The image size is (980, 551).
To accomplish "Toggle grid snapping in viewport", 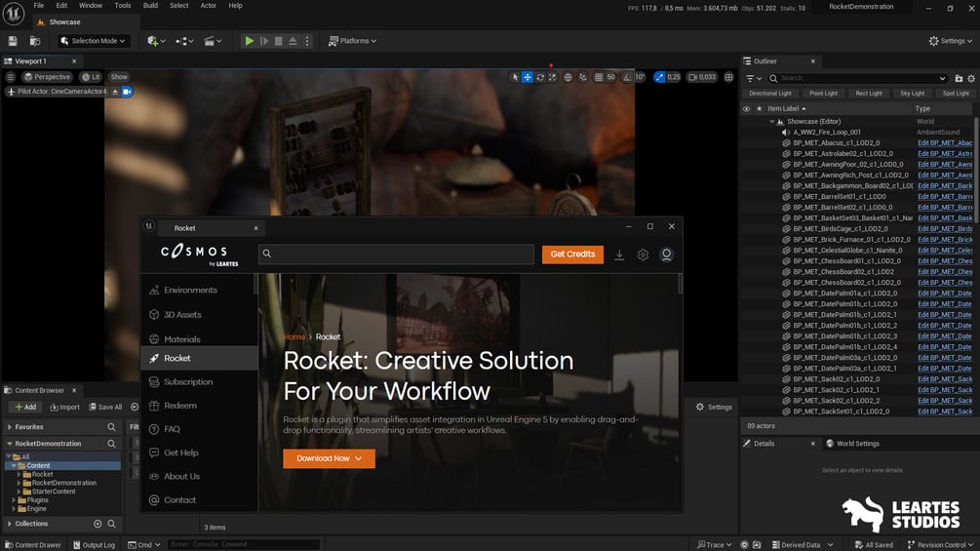I will tap(599, 77).
